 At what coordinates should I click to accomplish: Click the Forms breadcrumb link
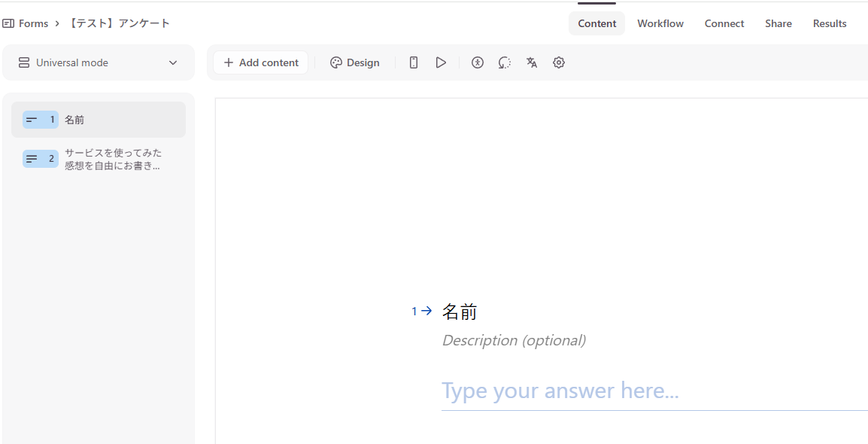point(33,23)
